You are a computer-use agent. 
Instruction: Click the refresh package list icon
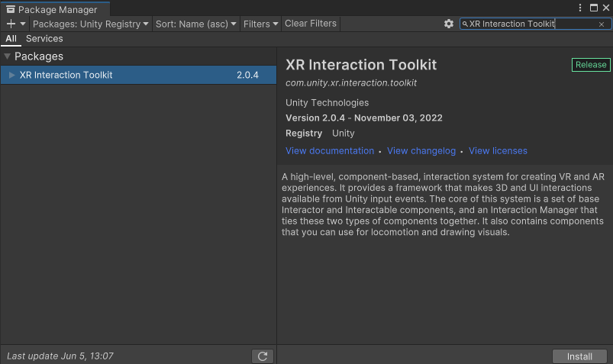(x=263, y=356)
